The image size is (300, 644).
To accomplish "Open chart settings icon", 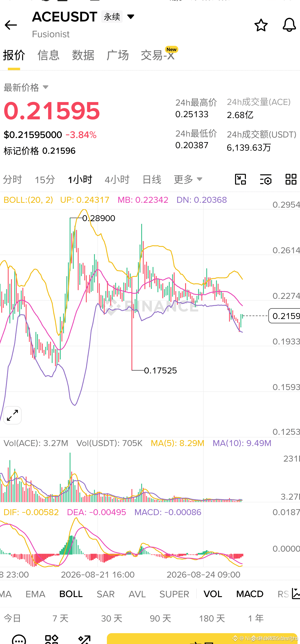I will click(x=266, y=179).
